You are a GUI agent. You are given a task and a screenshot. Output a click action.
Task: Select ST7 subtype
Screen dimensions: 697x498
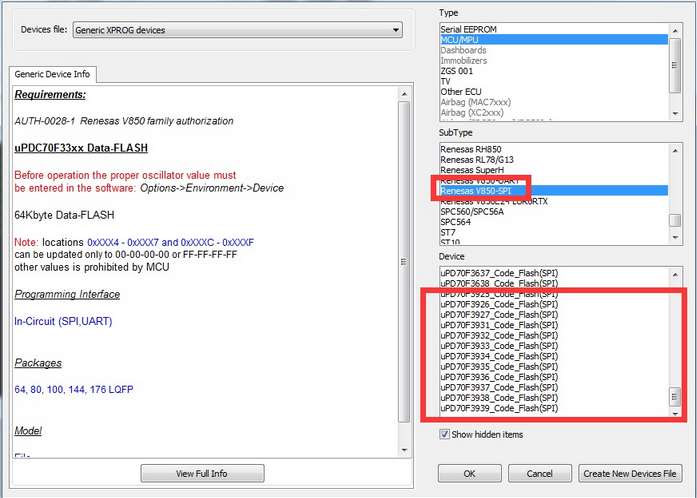(553, 233)
